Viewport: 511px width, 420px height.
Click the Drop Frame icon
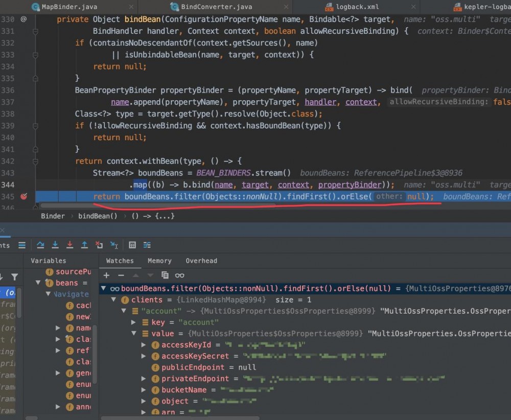(x=99, y=245)
